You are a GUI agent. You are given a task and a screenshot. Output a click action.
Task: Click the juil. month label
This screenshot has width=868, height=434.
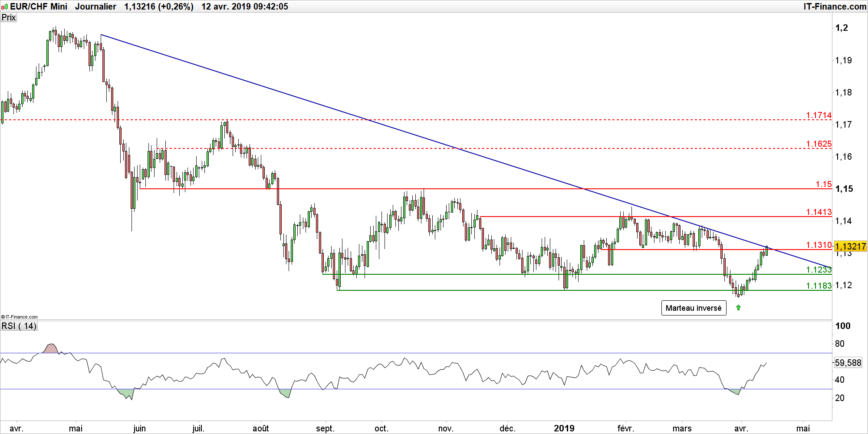(198, 428)
